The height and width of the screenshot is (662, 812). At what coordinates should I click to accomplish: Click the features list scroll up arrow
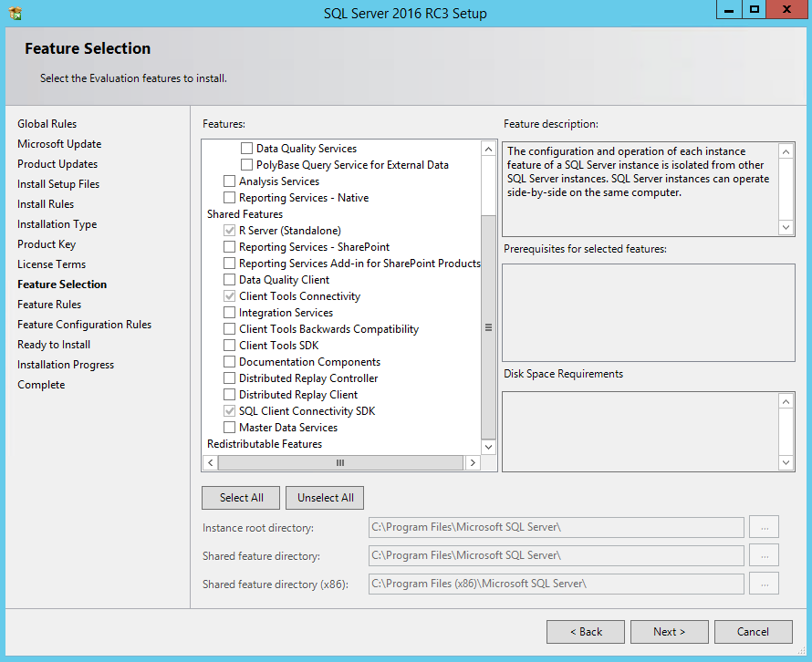tap(488, 149)
